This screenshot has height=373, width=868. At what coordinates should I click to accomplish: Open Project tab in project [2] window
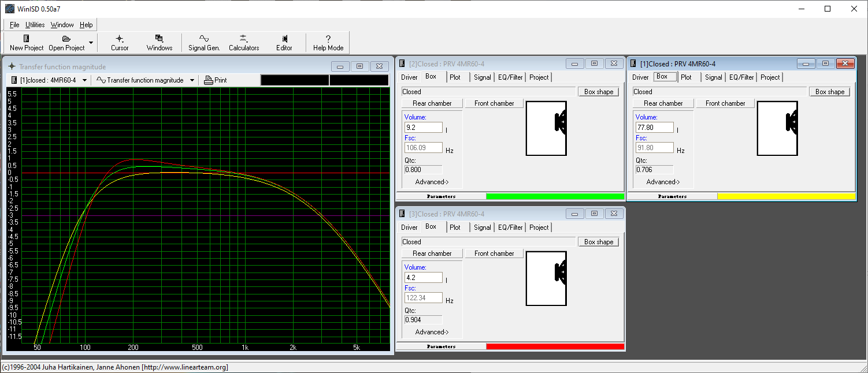coord(539,77)
